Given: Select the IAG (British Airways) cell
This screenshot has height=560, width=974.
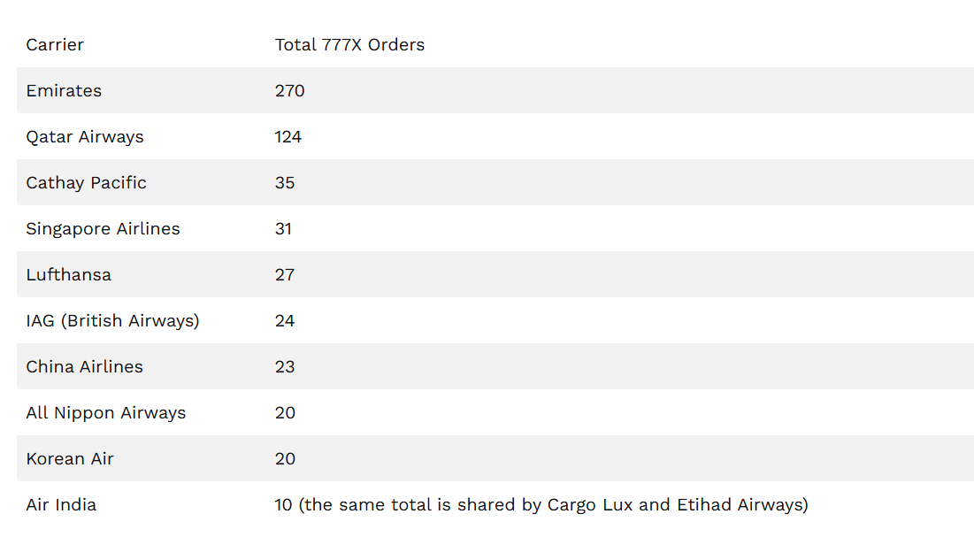Looking at the screenshot, I should (112, 321).
